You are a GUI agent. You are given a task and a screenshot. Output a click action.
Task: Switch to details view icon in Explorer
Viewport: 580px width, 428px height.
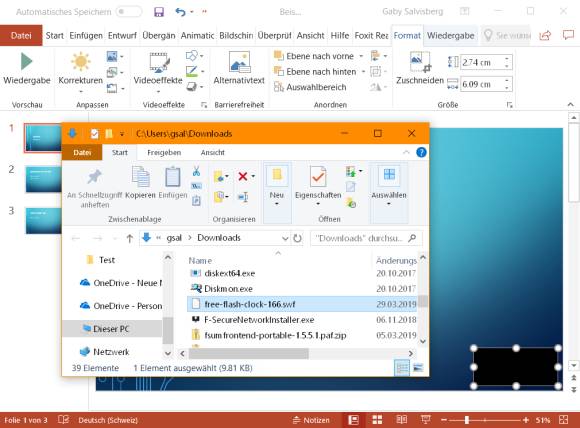point(402,368)
